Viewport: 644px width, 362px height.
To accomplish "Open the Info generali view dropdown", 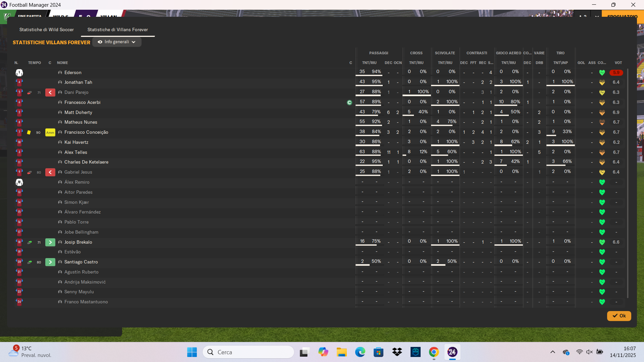I will (117, 42).
